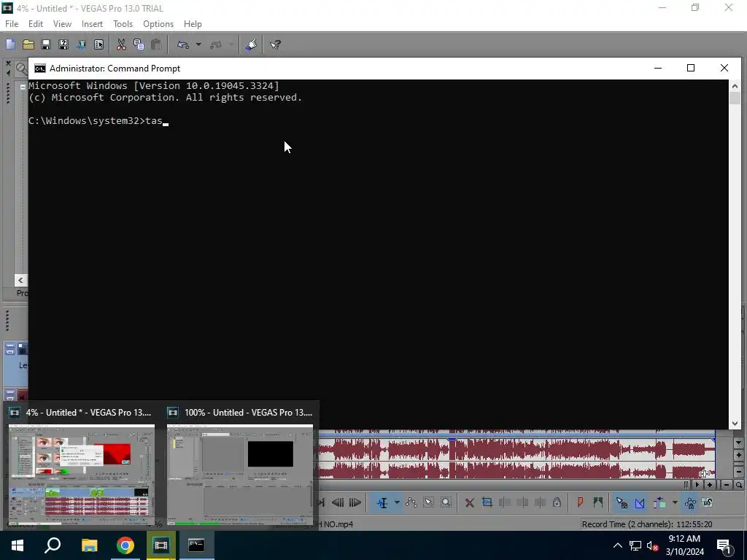747x560 pixels.
Task: Toggle Auto Ripple
Action: tap(659, 502)
